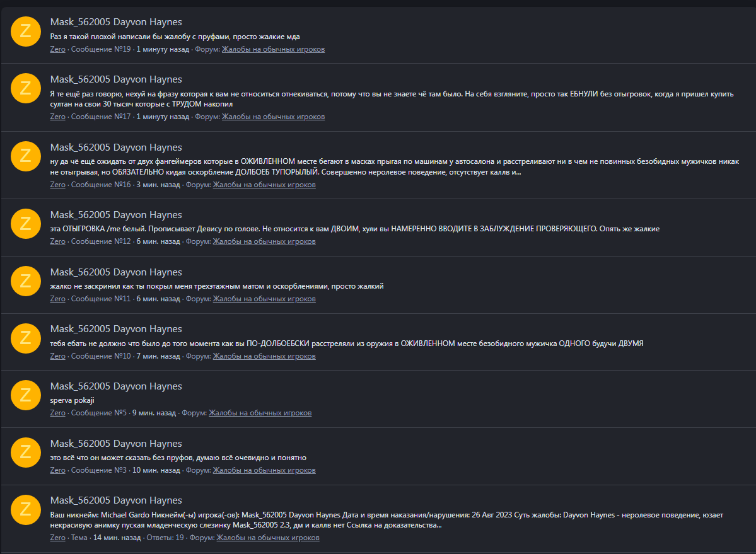Click the forum link in message №3 row
The width and height of the screenshot is (756, 554).
(x=264, y=470)
